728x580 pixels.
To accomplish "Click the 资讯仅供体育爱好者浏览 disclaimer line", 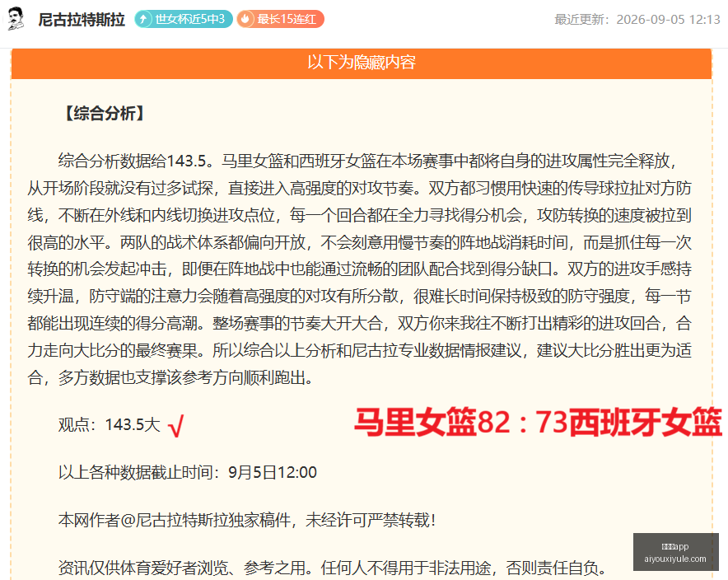I will click(x=333, y=568).
